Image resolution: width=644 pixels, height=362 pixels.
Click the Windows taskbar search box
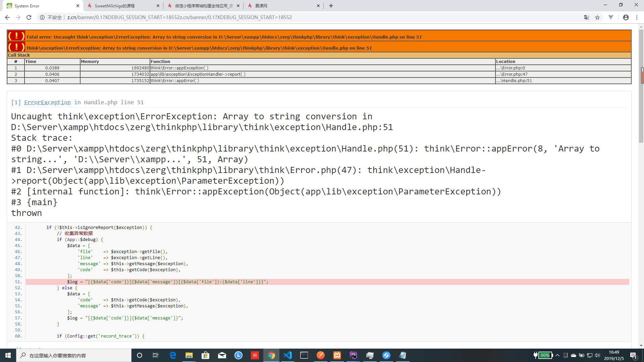pos(74,355)
